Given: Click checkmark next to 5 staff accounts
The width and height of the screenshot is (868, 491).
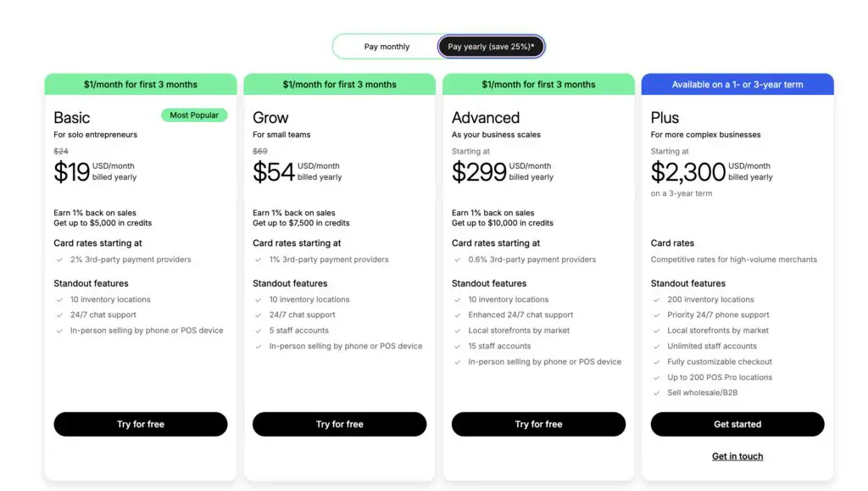Looking at the screenshot, I should tap(259, 331).
